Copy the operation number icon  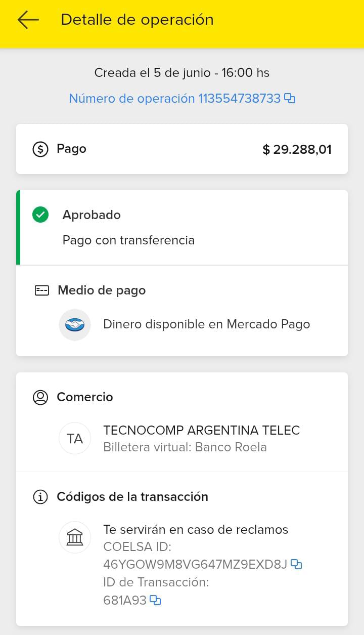click(290, 98)
